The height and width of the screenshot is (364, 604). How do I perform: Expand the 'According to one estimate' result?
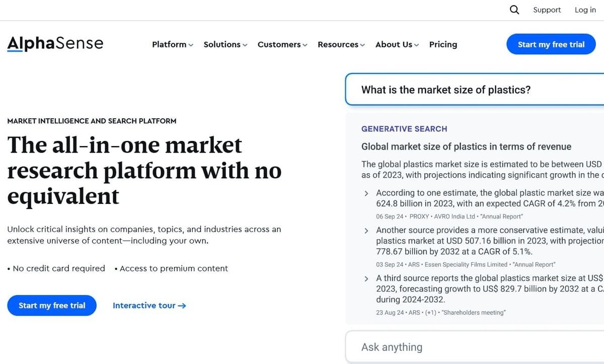point(366,193)
